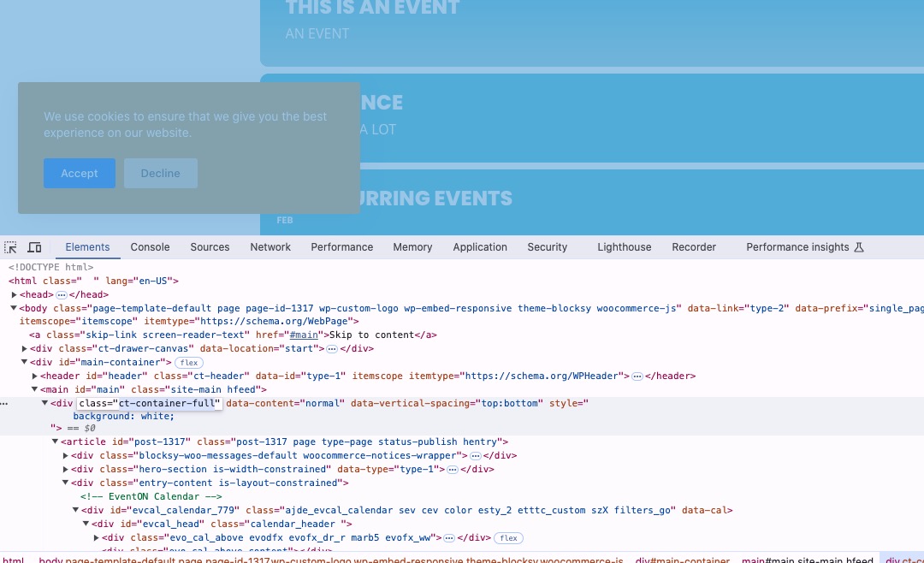
Task: Collapse the main-container div
Action: [24, 362]
